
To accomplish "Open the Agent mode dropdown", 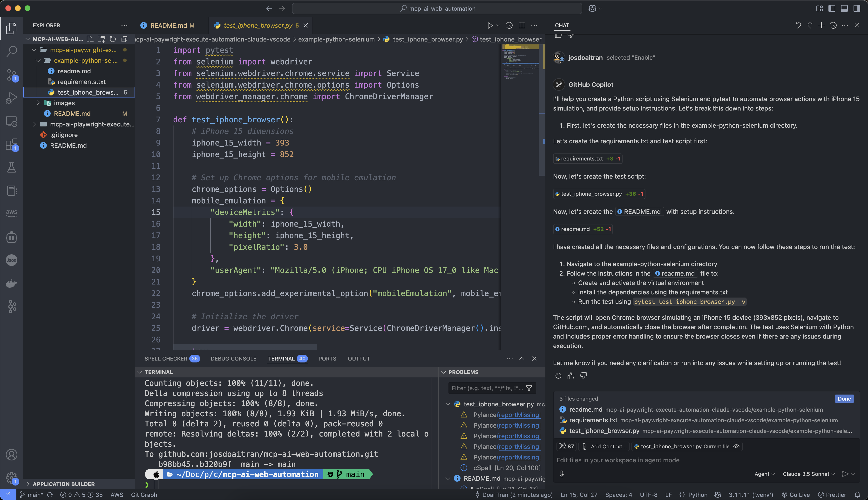I will coord(765,474).
